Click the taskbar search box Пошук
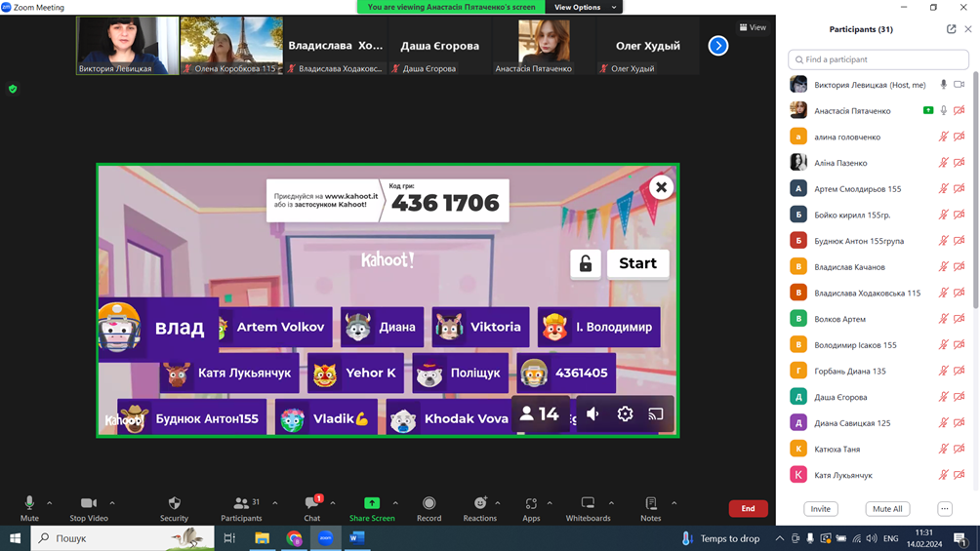This screenshot has height=551, width=980. coord(123,538)
